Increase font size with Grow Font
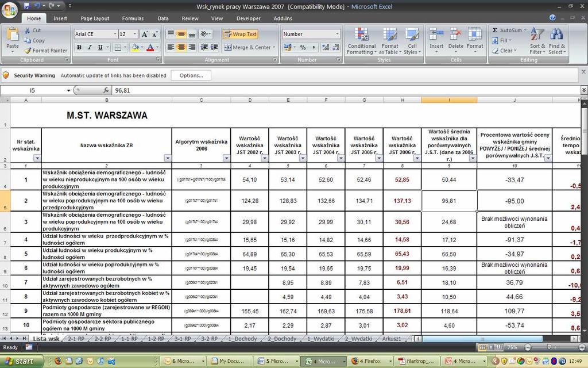 tap(145, 34)
